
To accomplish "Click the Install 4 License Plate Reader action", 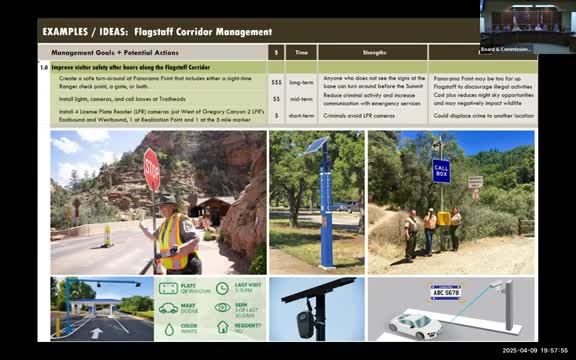I will [162, 115].
